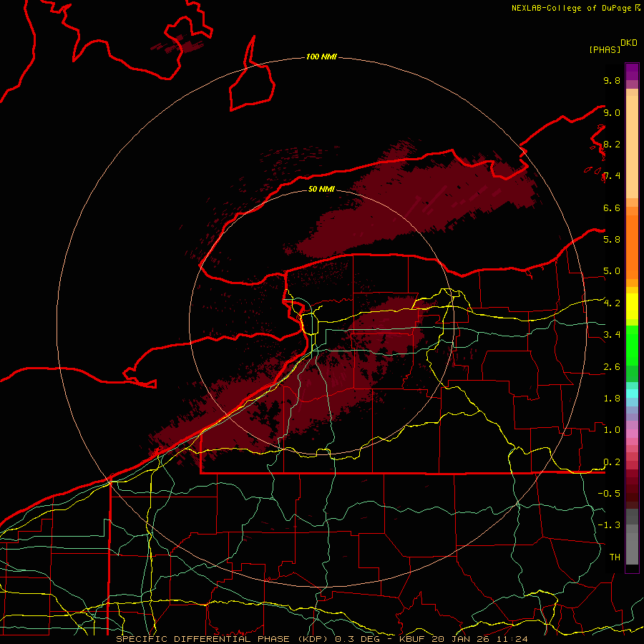This screenshot has width=644, height=644.
Task: Click the -1.3 scale label
Action: pyautogui.click(x=609, y=525)
